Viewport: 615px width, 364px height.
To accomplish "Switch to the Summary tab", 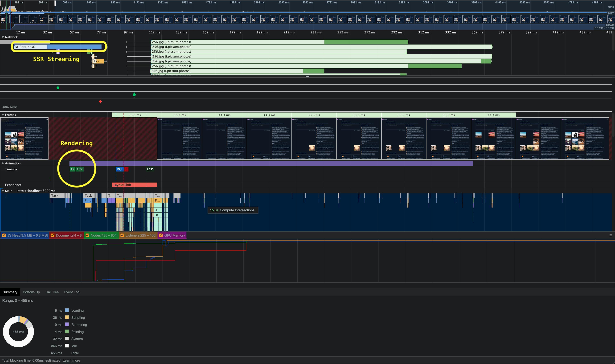I will click(x=10, y=292).
